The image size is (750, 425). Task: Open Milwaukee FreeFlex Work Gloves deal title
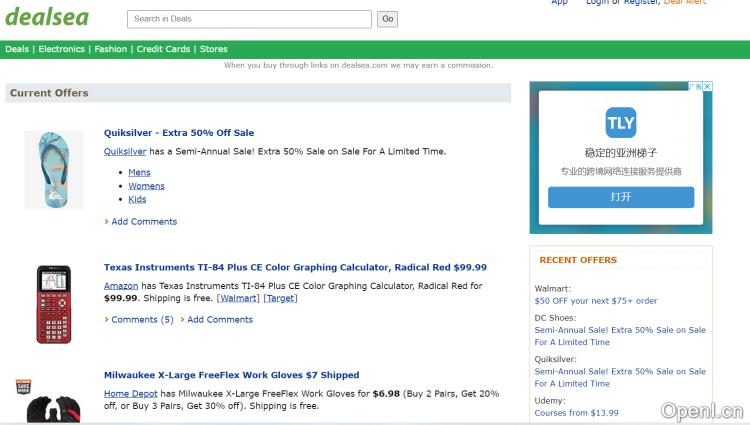[x=232, y=375]
